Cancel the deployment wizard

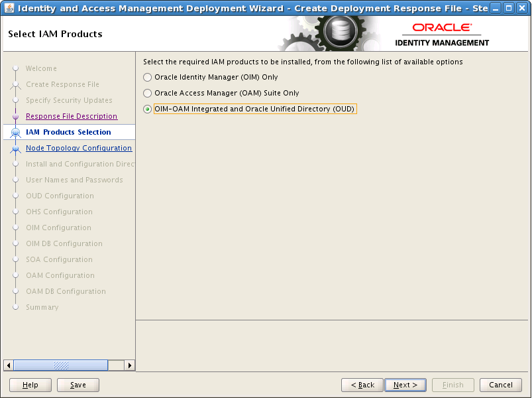coord(501,385)
